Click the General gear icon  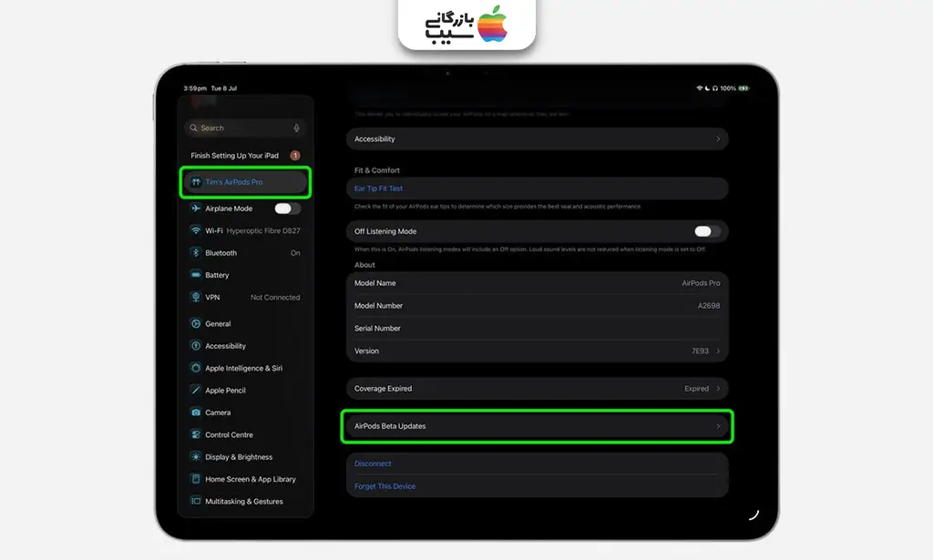coord(196,323)
